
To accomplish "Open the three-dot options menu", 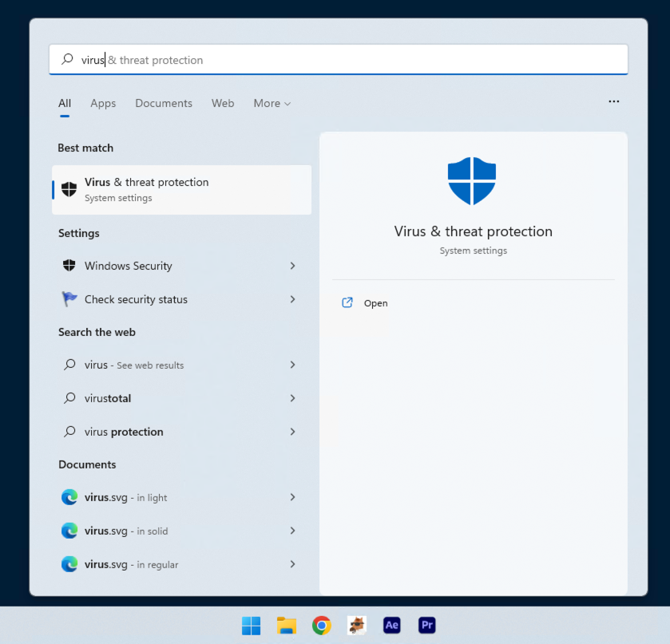I will click(x=614, y=101).
